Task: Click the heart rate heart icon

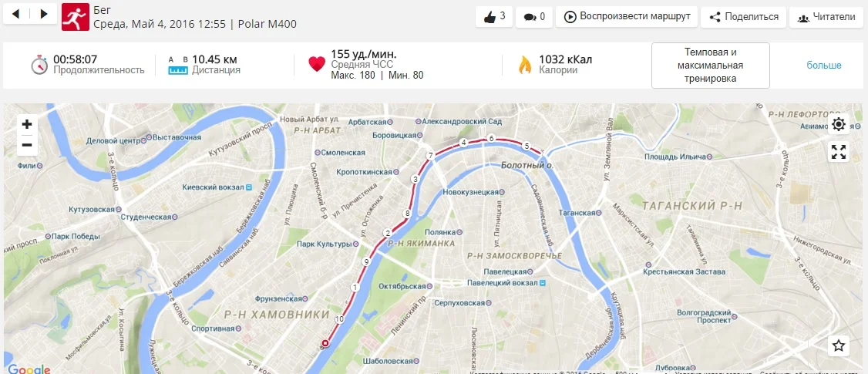Action: tap(317, 64)
